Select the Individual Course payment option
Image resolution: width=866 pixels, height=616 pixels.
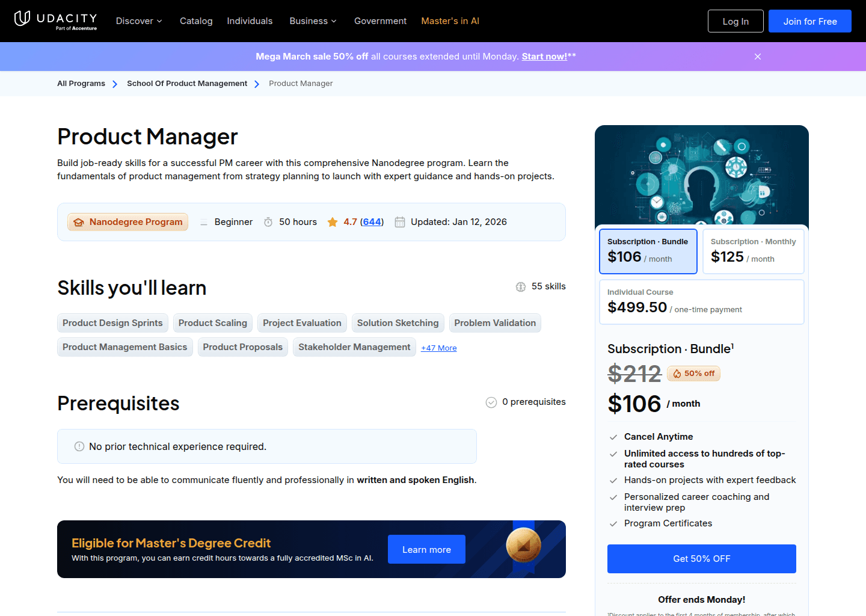pyautogui.click(x=701, y=301)
